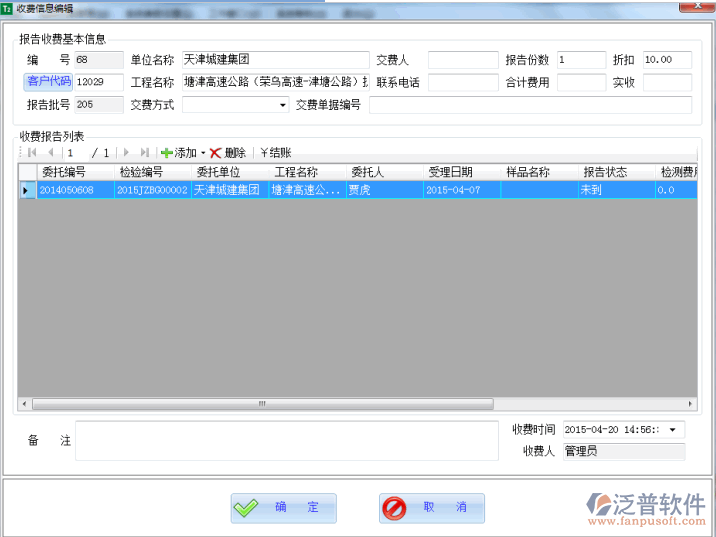Select the 2015-04-07 date cell
The height and width of the screenshot is (537, 716).
pyautogui.click(x=462, y=190)
